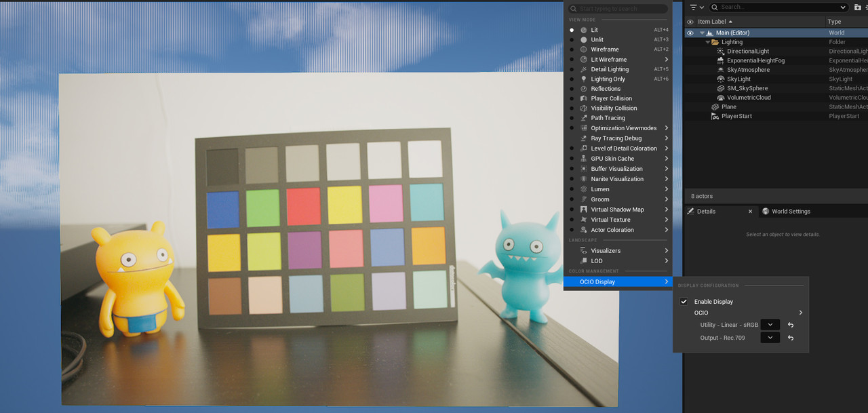
Task: Expand Ray Tracing Debug submenu arrow
Action: tap(667, 138)
